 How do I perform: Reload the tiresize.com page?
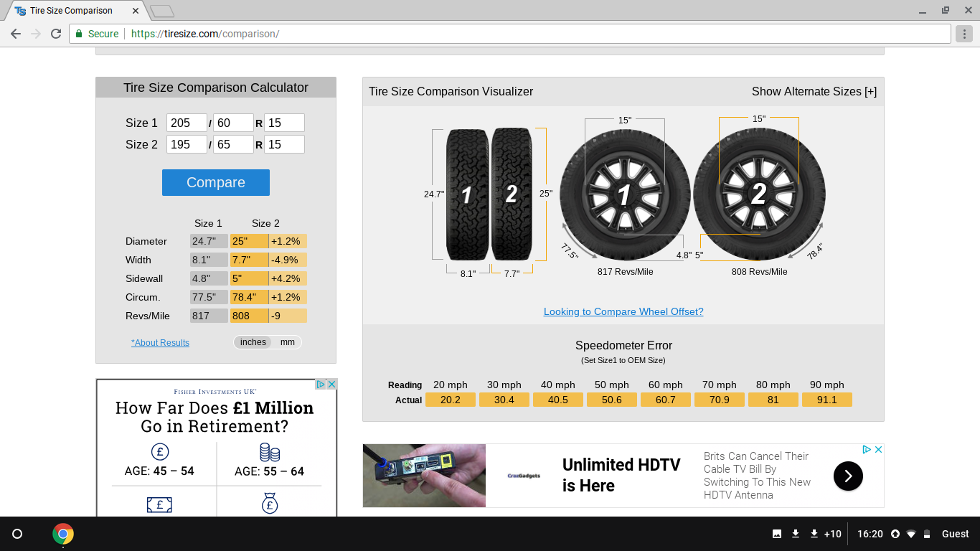click(x=55, y=33)
